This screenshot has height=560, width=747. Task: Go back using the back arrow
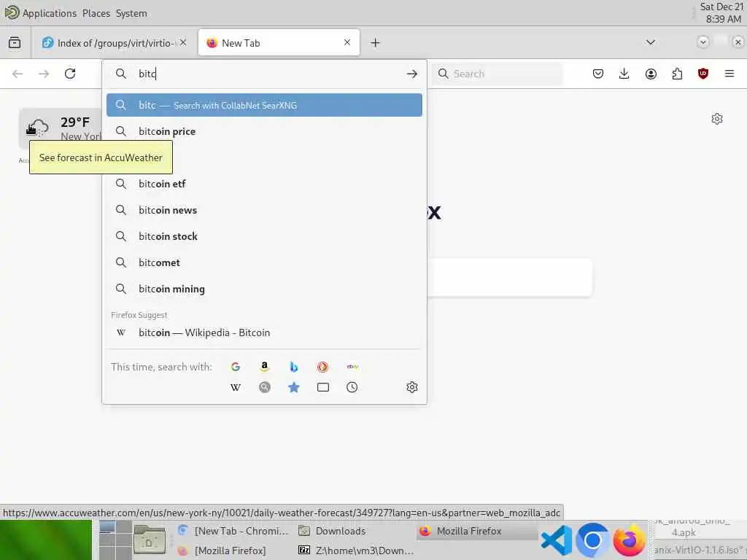[18, 74]
